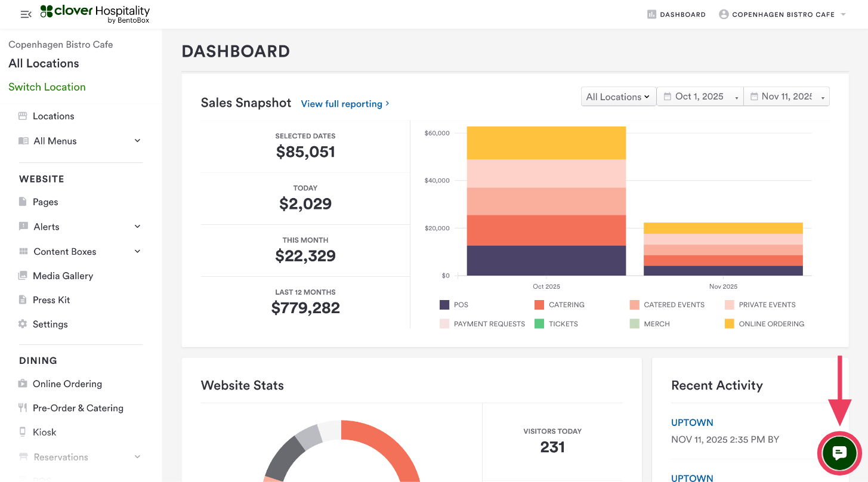Click the Settings gear icon in sidebar

point(23,324)
